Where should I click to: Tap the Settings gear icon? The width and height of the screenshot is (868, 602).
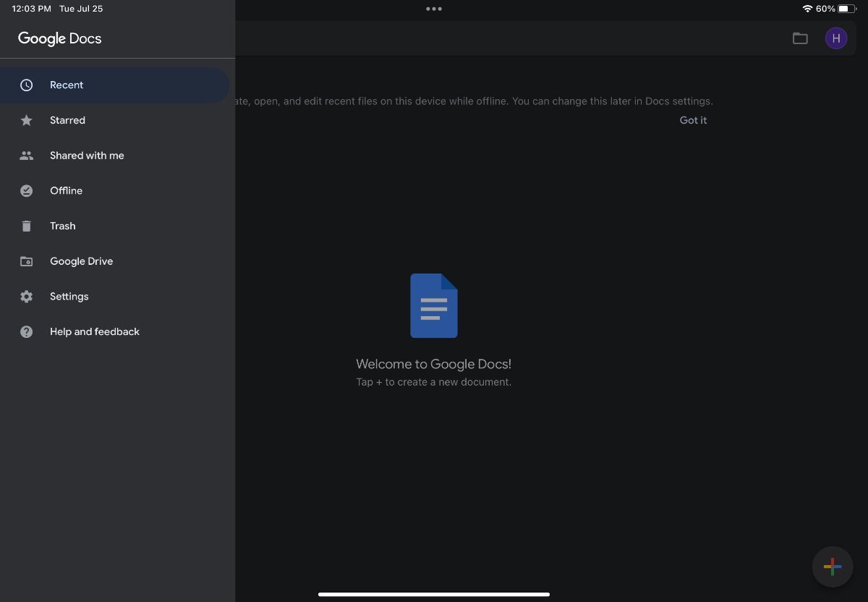point(26,296)
